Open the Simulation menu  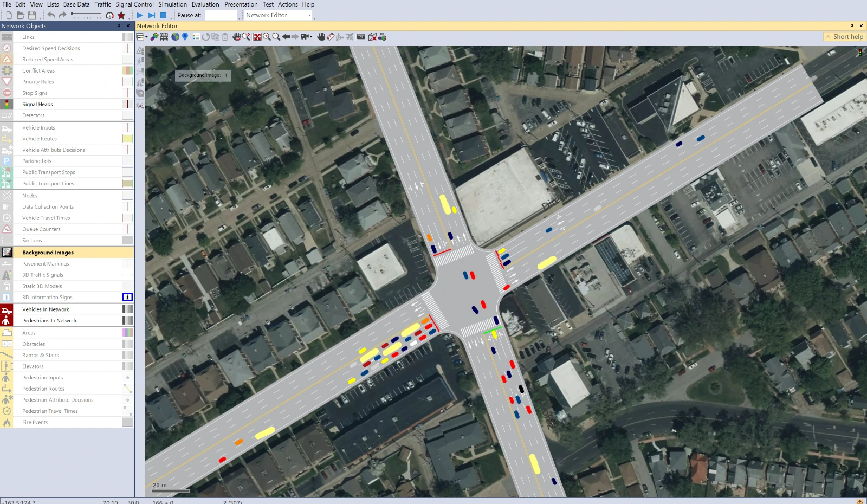(x=172, y=4)
